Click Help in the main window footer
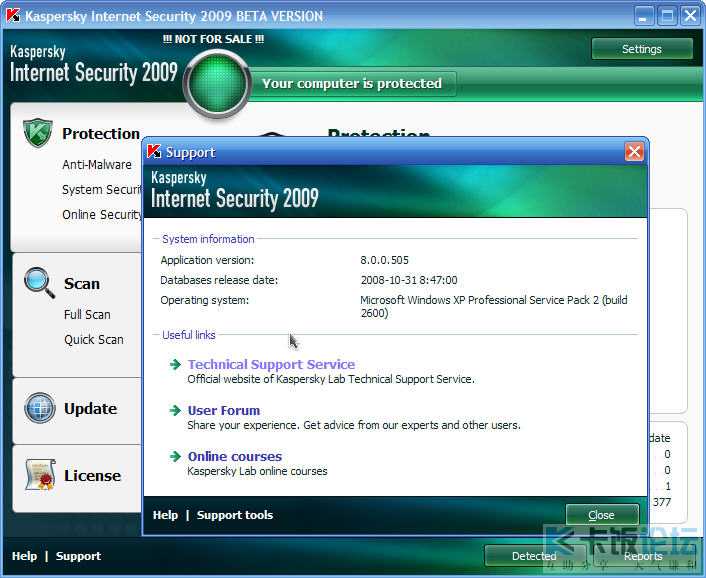The height and width of the screenshot is (578, 706). tap(24, 556)
